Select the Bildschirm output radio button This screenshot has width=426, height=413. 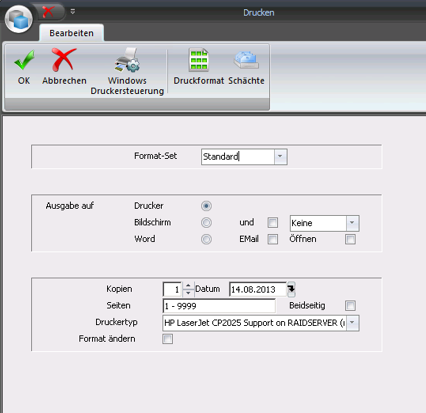pyautogui.click(x=206, y=222)
